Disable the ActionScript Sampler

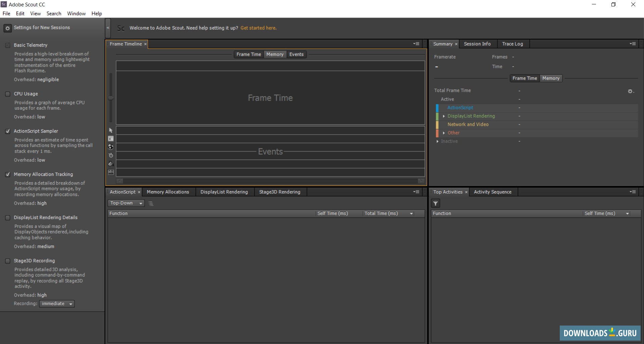pyautogui.click(x=8, y=131)
